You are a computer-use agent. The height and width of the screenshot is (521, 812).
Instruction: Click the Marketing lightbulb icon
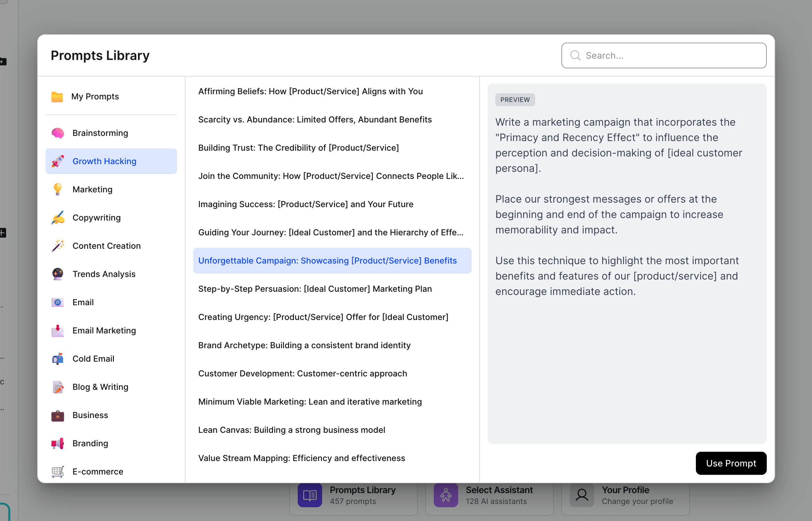pos(57,189)
